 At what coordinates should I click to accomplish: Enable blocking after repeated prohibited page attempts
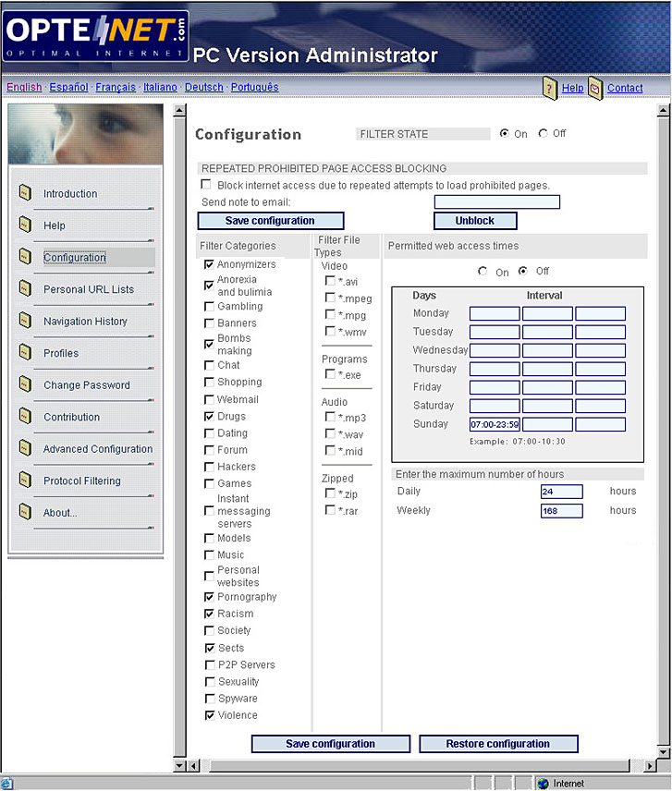click(206, 185)
